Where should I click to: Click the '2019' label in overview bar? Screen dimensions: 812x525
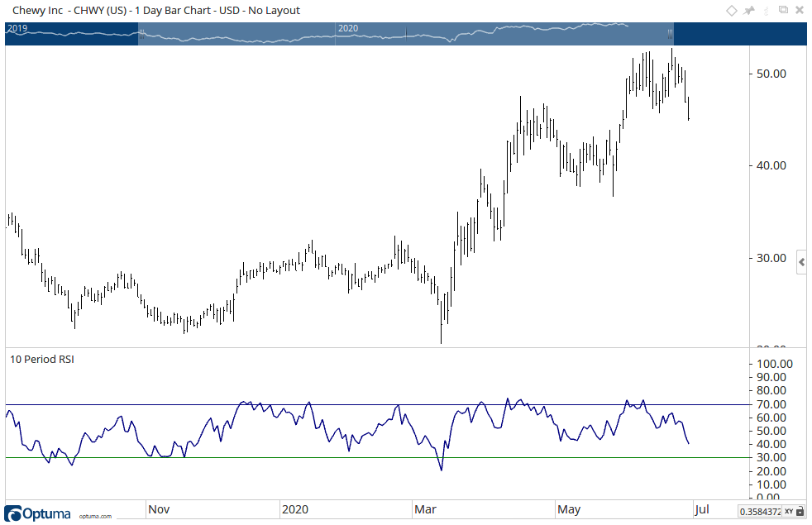pos(17,28)
